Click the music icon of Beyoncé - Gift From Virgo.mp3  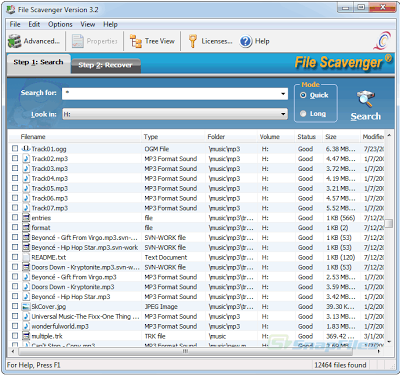26,277
